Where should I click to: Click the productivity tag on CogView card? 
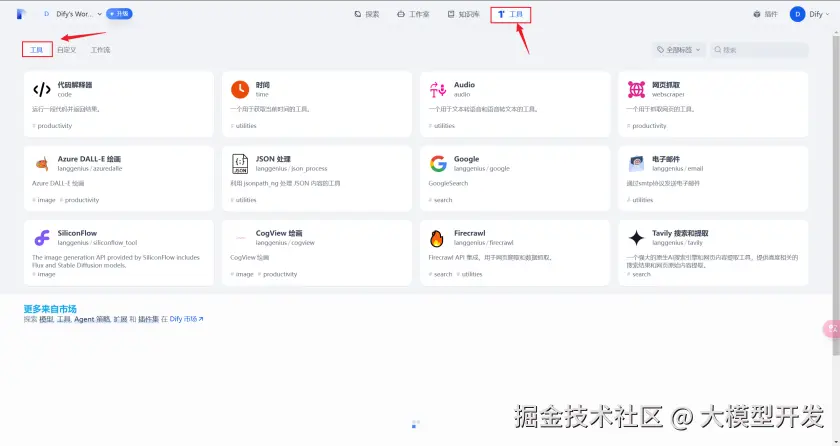pos(278,275)
